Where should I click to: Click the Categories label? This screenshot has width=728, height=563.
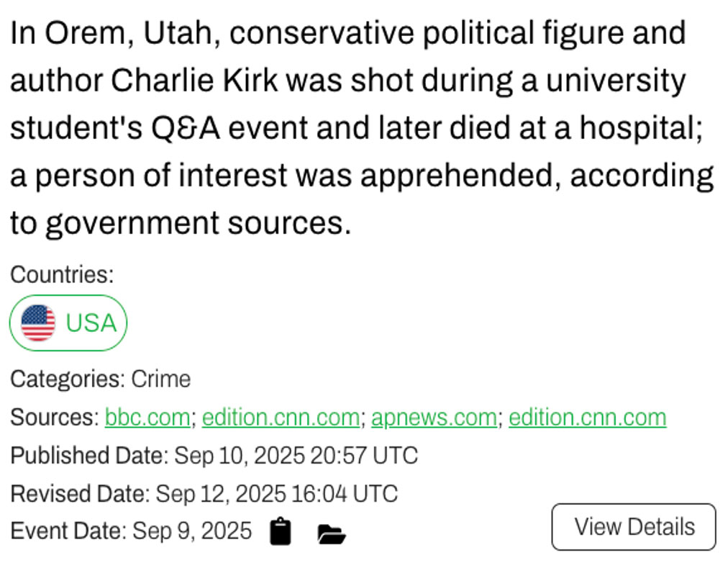coord(67,379)
